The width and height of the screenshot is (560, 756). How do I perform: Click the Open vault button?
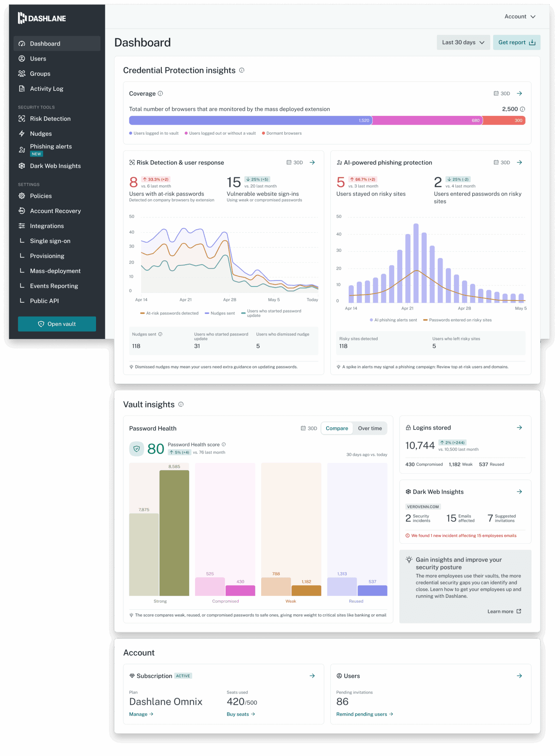coord(57,324)
